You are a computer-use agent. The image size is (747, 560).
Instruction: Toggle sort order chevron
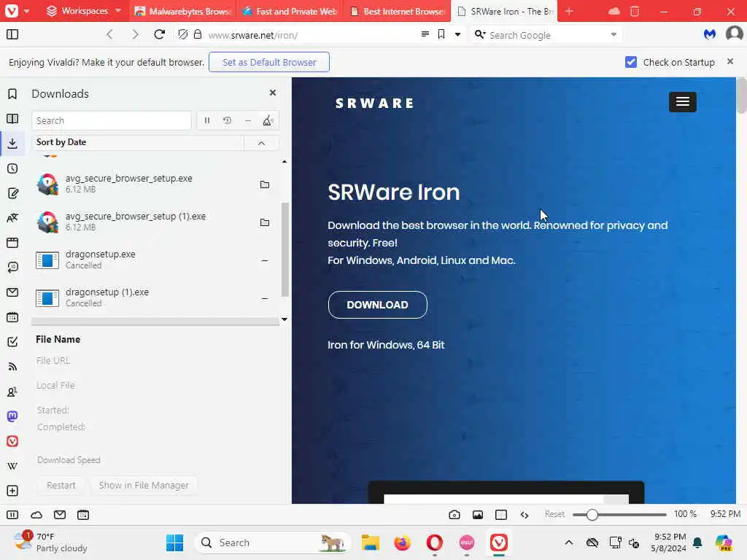[x=262, y=143]
